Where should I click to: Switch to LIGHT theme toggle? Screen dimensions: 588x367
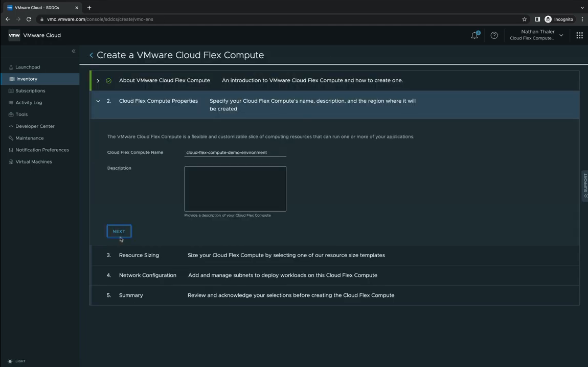click(16, 361)
